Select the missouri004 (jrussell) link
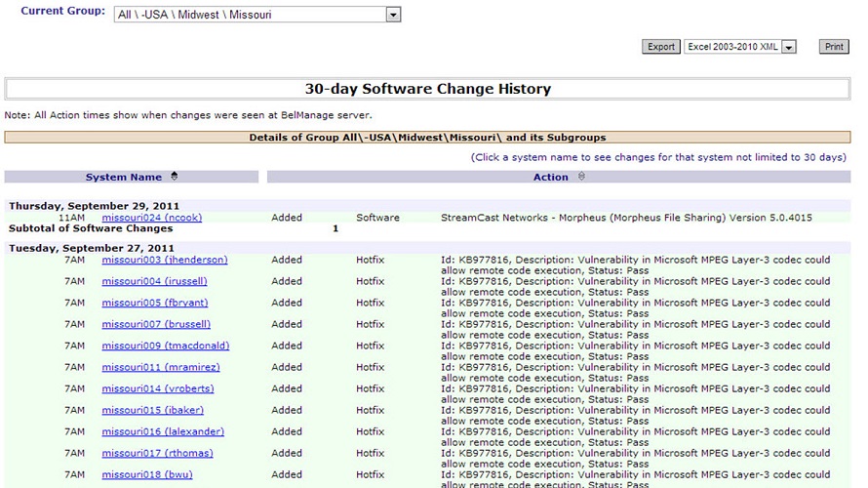The width and height of the screenshot is (868, 488). click(x=154, y=282)
